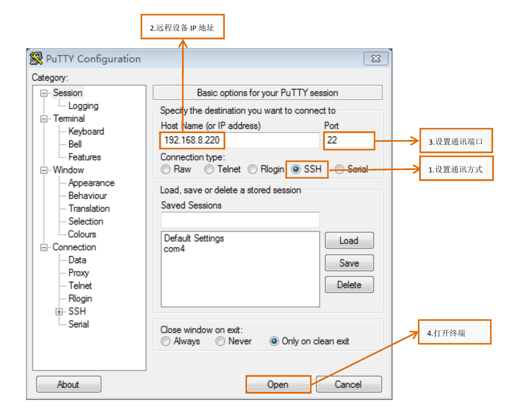The width and height of the screenshot is (524, 420).
Task: Open the Serial category in tree
Action: coord(78,324)
